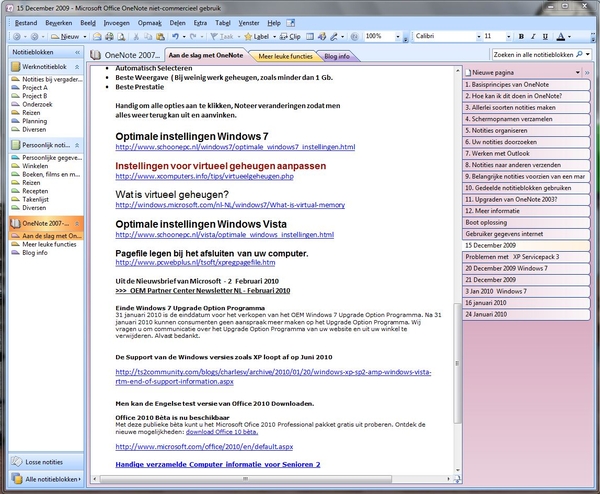
Task: Open the Opmaak menu
Action: coord(150,23)
